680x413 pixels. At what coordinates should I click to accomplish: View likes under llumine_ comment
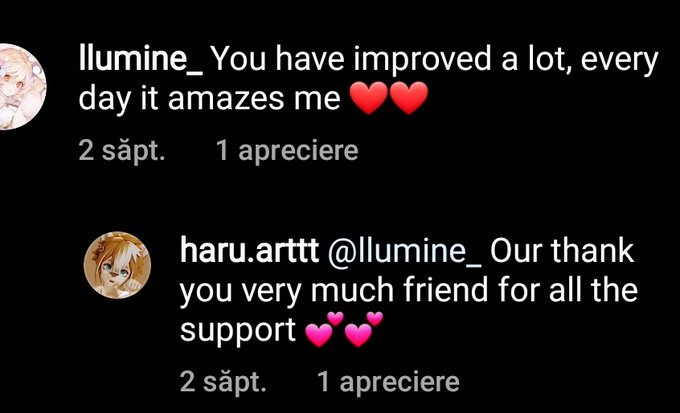pyautogui.click(x=287, y=151)
